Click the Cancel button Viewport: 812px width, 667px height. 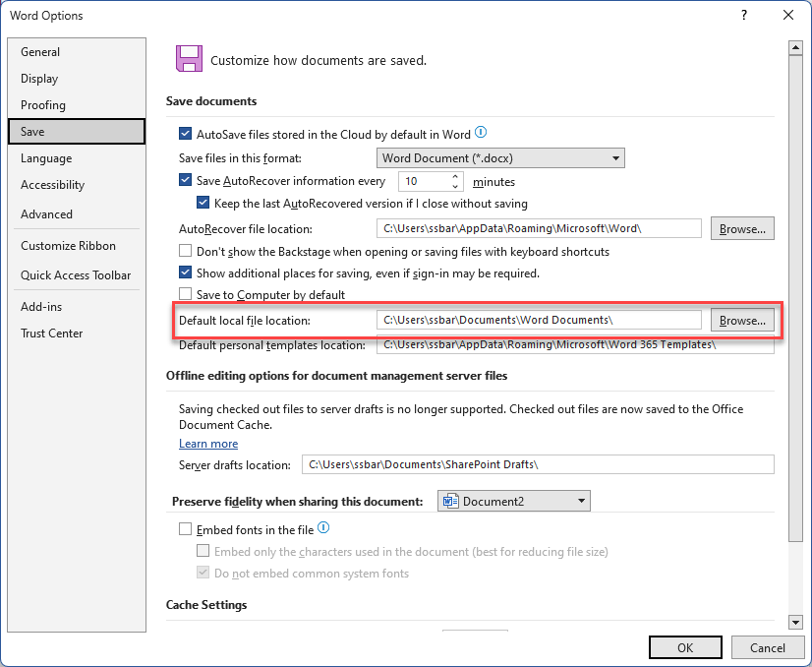(768, 647)
